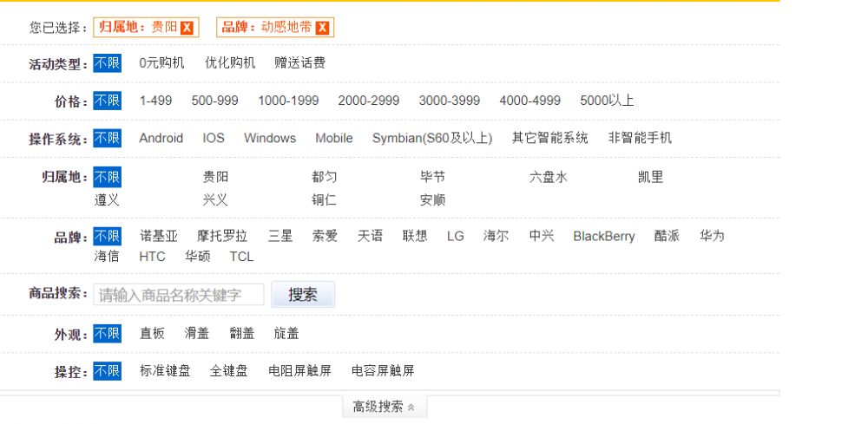Remove the 品牌:动感地带 filter via its X icon
868x424 pixels.
click(x=322, y=28)
